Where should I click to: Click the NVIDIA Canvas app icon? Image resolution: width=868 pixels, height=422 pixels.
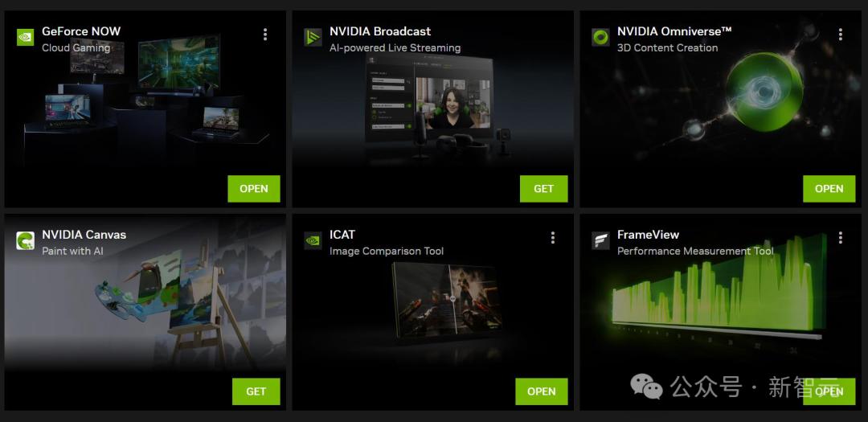(26, 240)
